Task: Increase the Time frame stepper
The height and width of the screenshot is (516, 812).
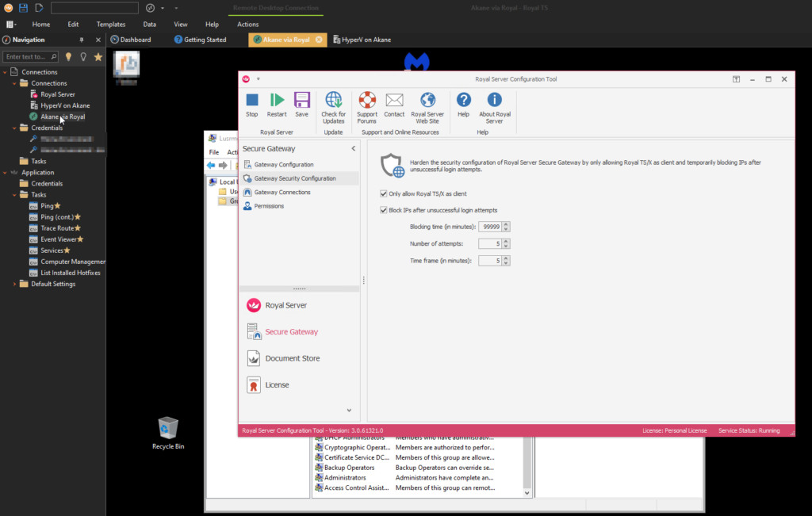Action: (506, 258)
